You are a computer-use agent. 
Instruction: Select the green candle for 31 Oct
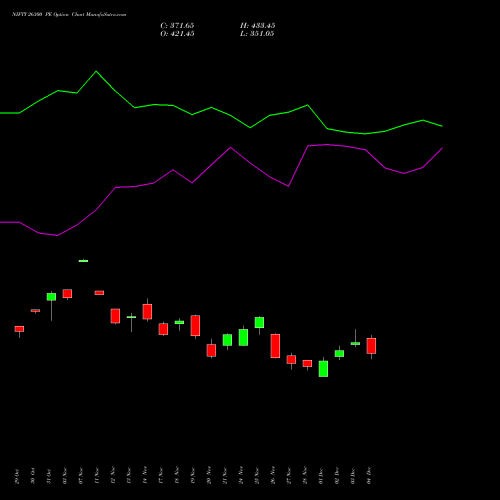tap(51, 297)
